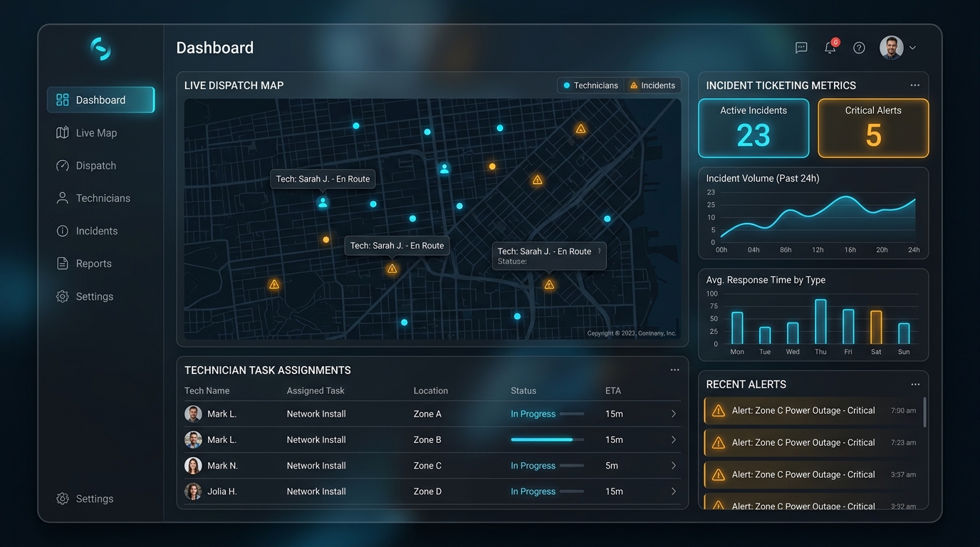Toggle the Technicians legend filter on map

coord(590,85)
